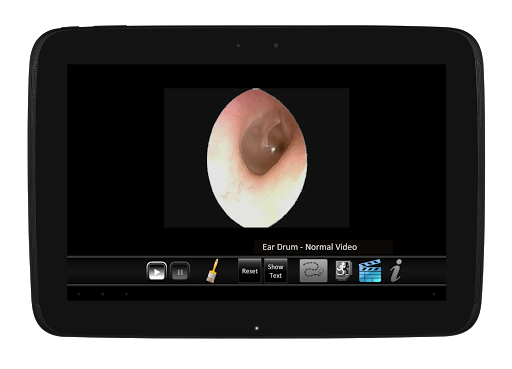Pause the ear drum video

click(x=180, y=271)
